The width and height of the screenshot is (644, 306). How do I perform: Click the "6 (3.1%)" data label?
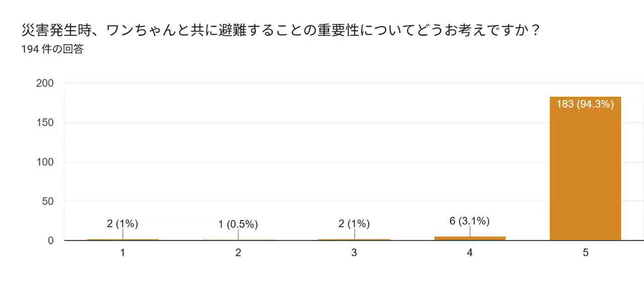[469, 221]
